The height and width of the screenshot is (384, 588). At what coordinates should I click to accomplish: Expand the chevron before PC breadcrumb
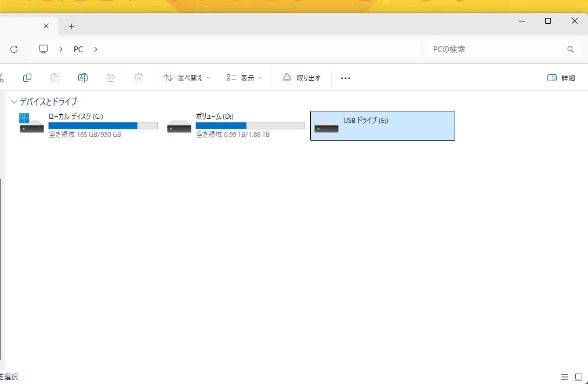tap(61, 49)
